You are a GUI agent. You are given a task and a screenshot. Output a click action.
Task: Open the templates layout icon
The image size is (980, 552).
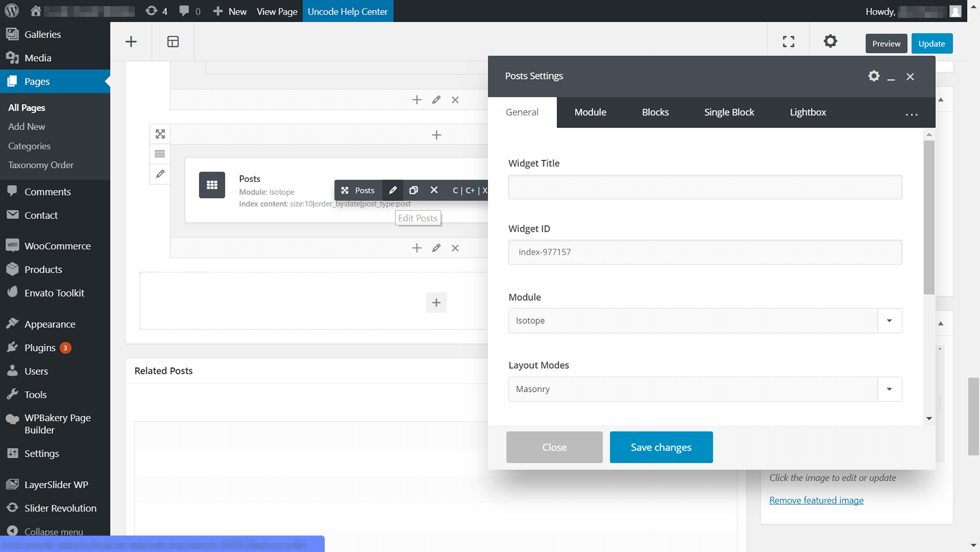(x=173, y=41)
